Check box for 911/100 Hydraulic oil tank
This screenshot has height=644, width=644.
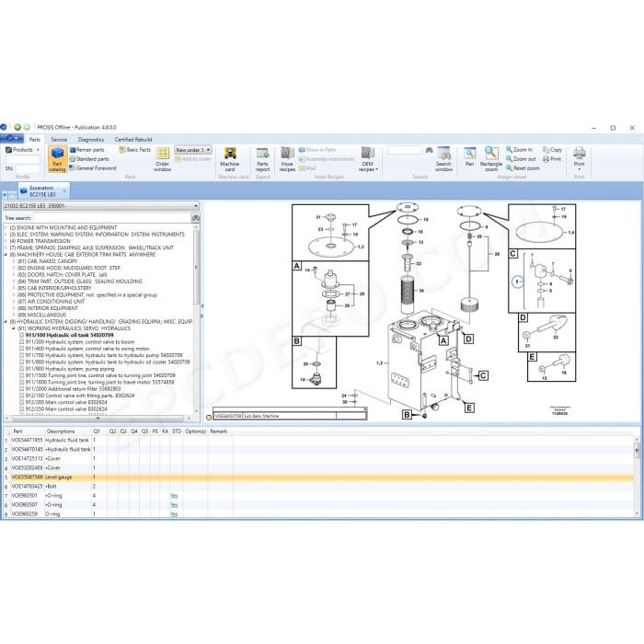coord(22,335)
